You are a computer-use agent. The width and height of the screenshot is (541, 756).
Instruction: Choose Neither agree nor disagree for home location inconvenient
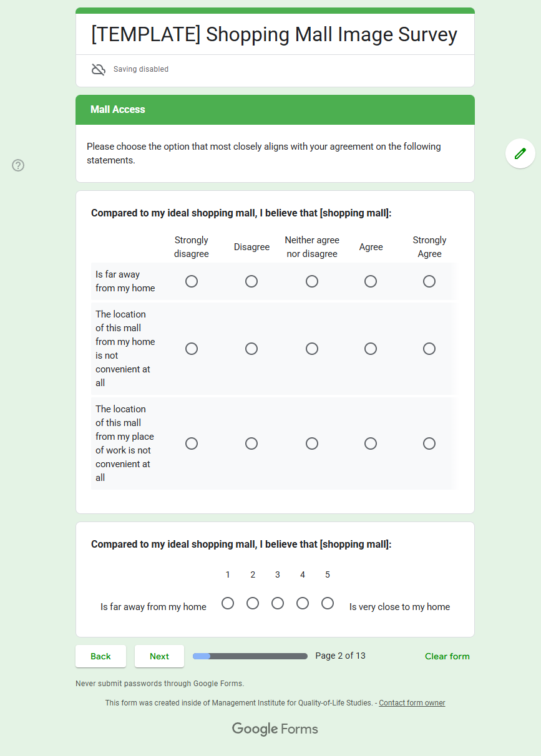[x=312, y=349]
